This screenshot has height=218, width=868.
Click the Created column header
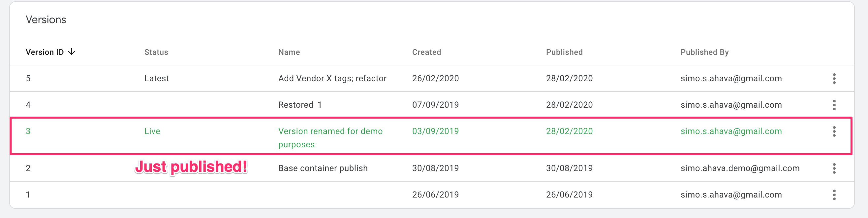coord(427,52)
